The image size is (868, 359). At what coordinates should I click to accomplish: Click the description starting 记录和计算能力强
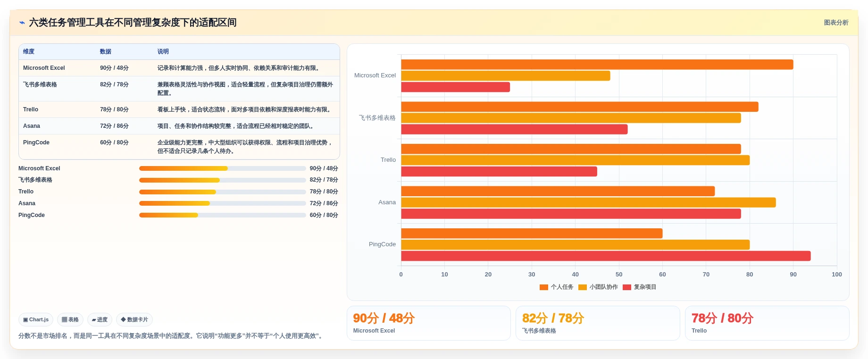(240, 68)
